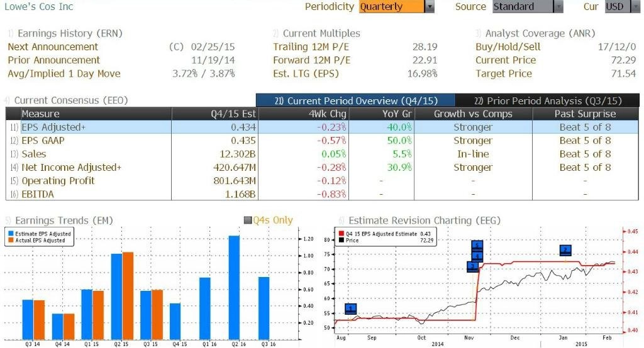
Task: Click Avg/Implied 1 Day Move value
Action: tap(204, 73)
